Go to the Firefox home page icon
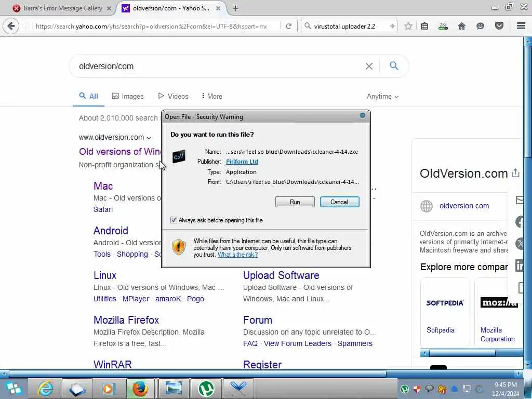This screenshot has height=399, width=532. click(x=461, y=26)
